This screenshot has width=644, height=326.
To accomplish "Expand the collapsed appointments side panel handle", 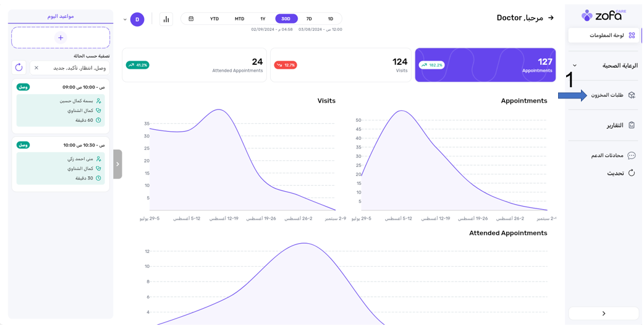I will click(x=117, y=164).
